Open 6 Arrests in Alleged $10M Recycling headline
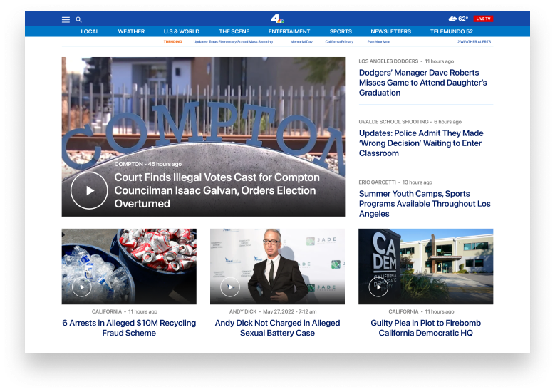This screenshot has height=392, width=555. [x=129, y=328]
